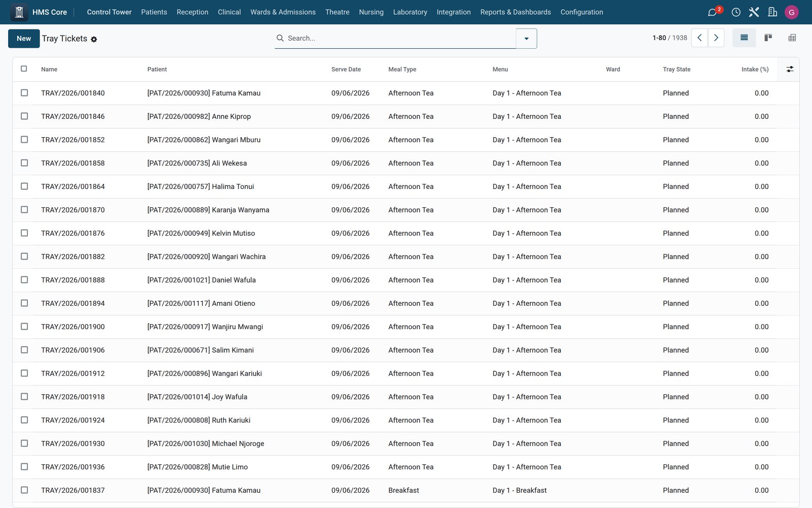Open the user avatar G menu
The height and width of the screenshot is (508, 812).
tap(791, 12)
